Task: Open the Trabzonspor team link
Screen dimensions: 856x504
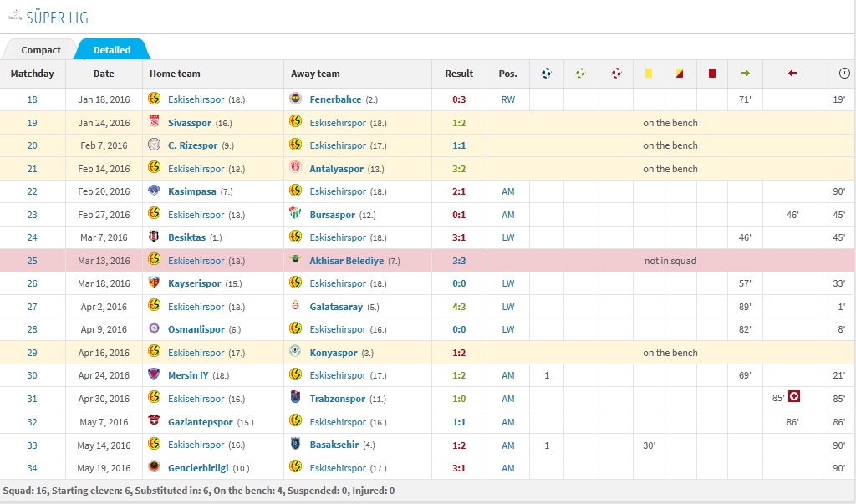Action: point(338,399)
